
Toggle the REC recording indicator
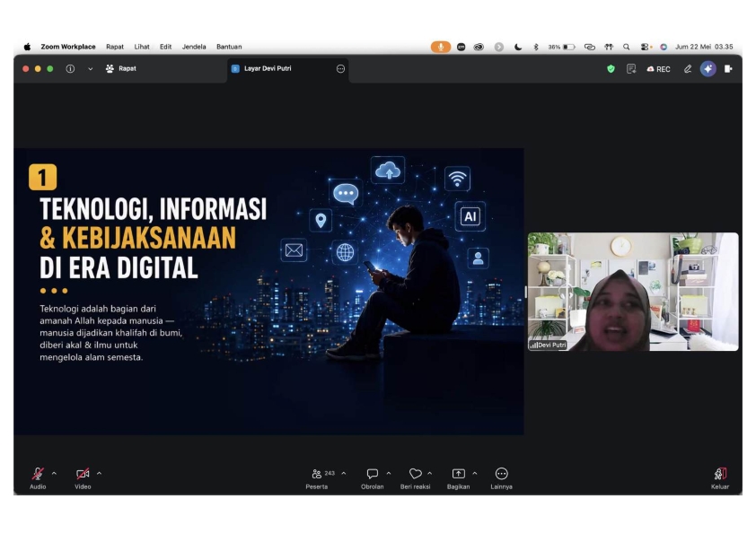click(x=659, y=69)
